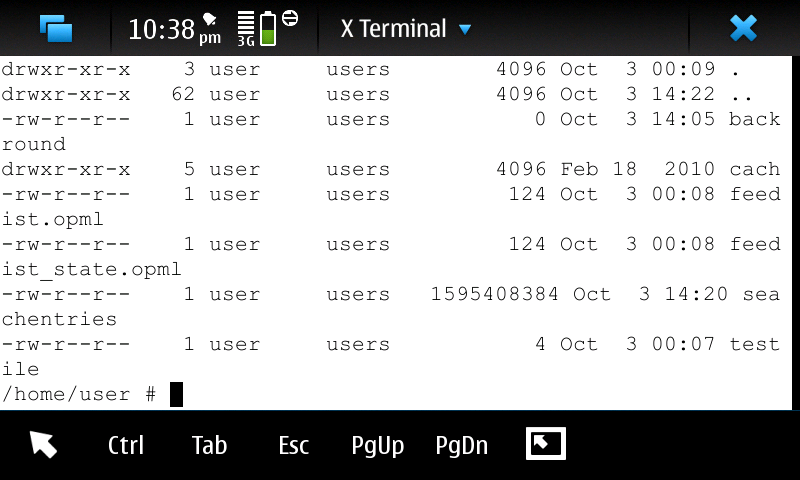Click the /home/user # prompt text

79,395
